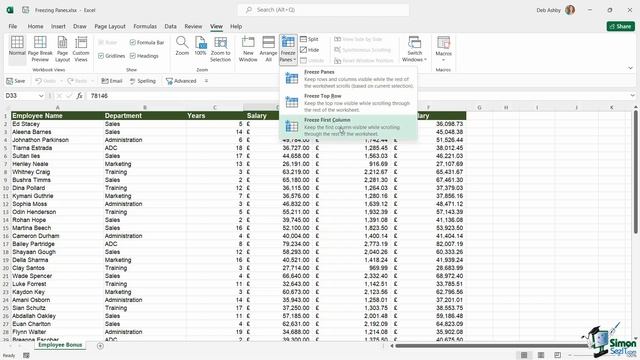Select Page Layout view in status bar
The width and height of the screenshot is (640, 360).
pyautogui.click(x=541, y=355)
